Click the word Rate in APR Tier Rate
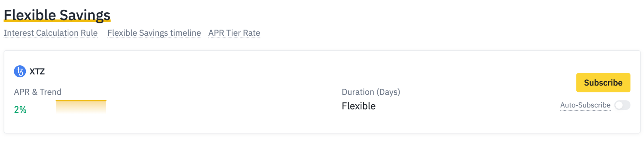 (x=252, y=33)
